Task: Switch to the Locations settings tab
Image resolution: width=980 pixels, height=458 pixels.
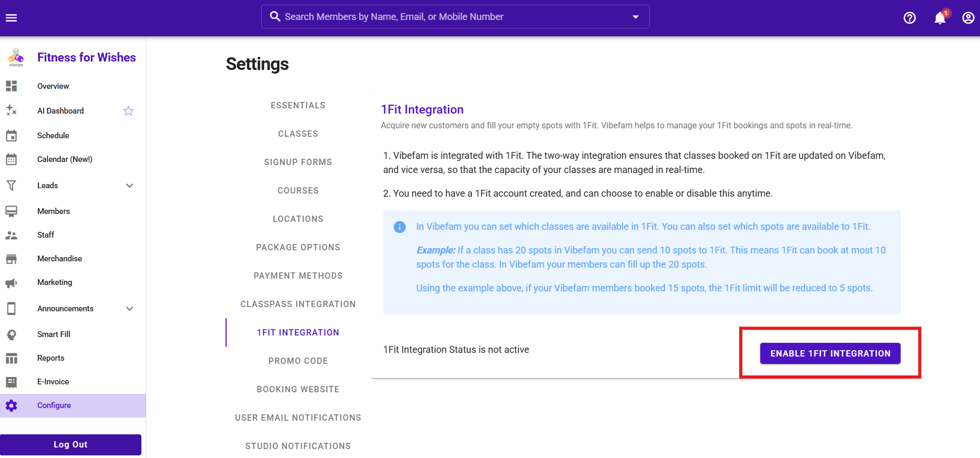Action: 298,219
